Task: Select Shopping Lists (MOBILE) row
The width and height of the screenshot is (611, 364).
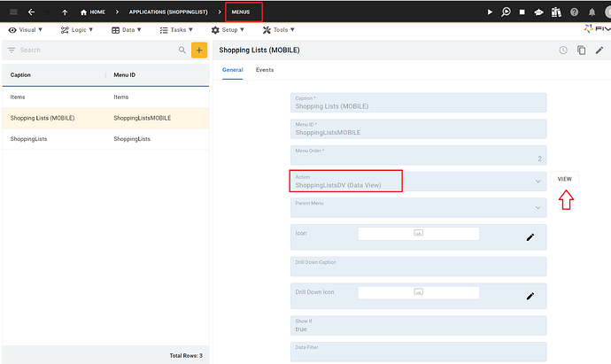Action: 105,118
